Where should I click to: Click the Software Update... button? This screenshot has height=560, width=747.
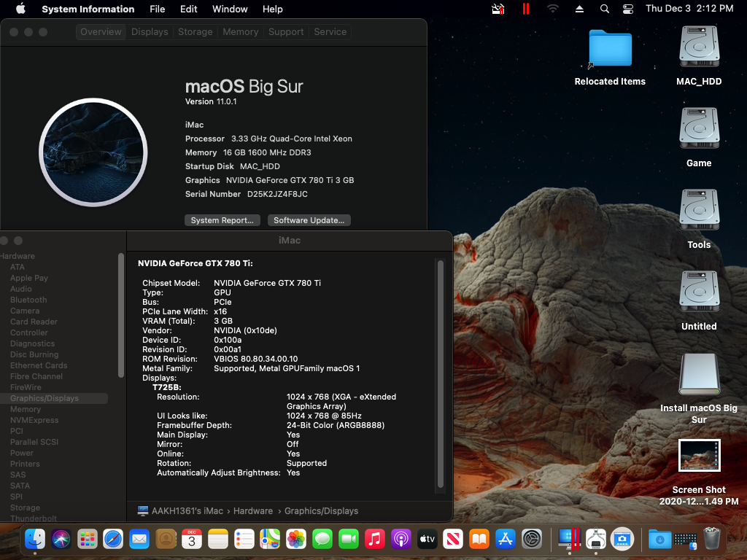pyautogui.click(x=309, y=220)
